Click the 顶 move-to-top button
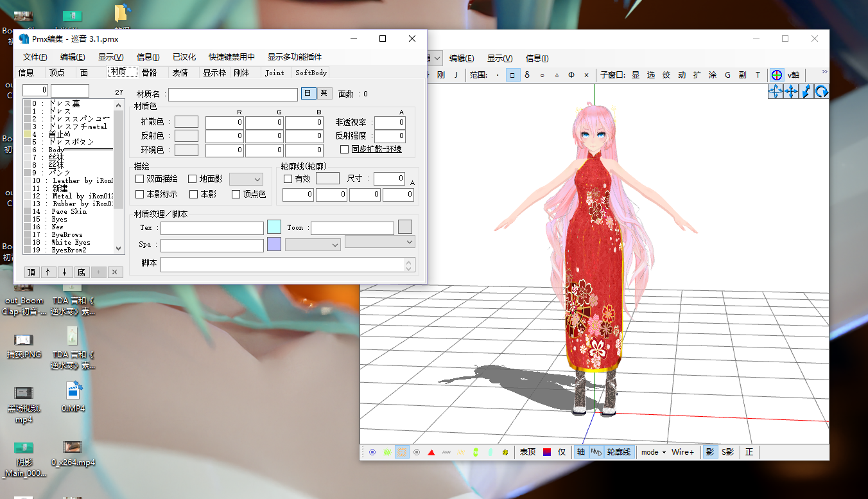 coord(31,272)
